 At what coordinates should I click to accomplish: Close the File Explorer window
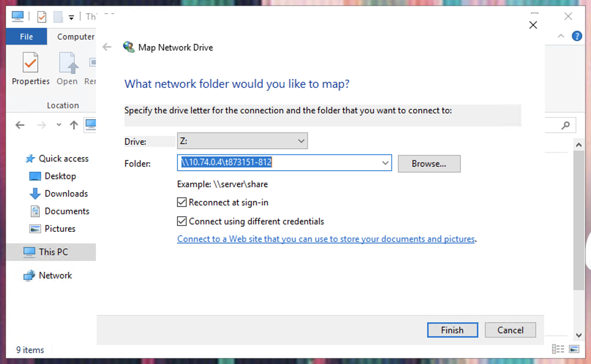[568, 16]
